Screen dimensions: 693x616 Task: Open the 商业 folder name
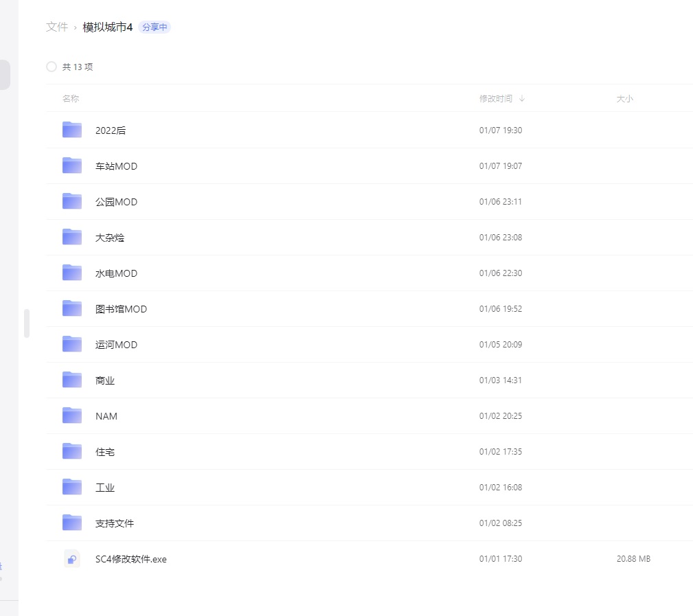tap(105, 380)
